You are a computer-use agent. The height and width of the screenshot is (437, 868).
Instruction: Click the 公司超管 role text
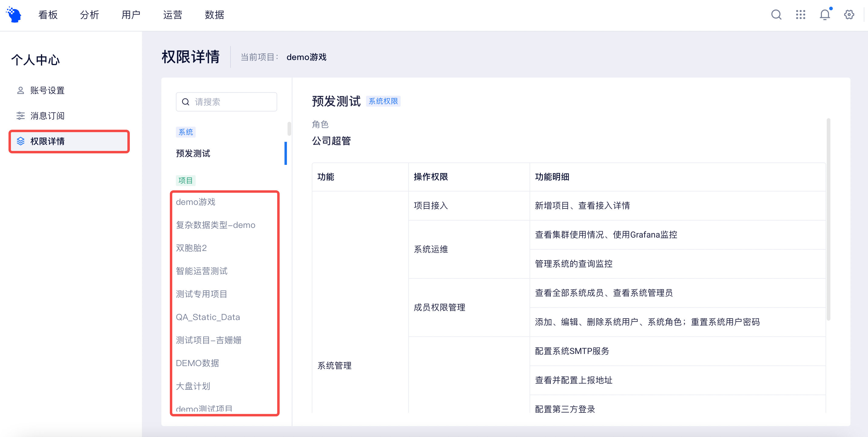(331, 141)
